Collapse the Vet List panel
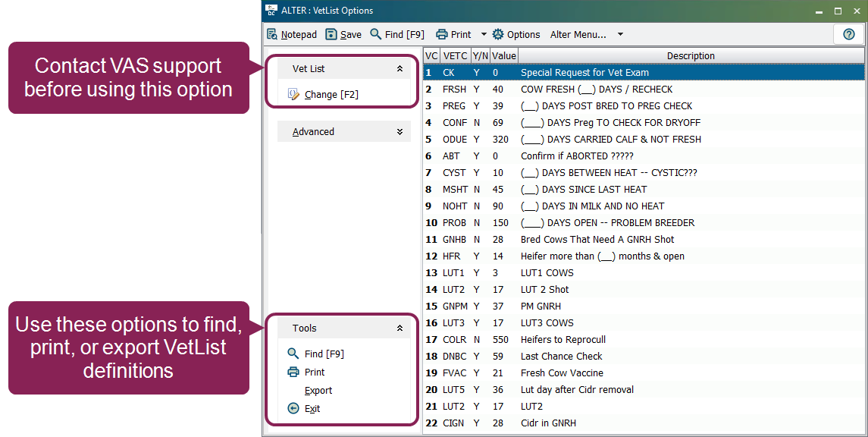This screenshot has height=437, width=868. pos(400,68)
